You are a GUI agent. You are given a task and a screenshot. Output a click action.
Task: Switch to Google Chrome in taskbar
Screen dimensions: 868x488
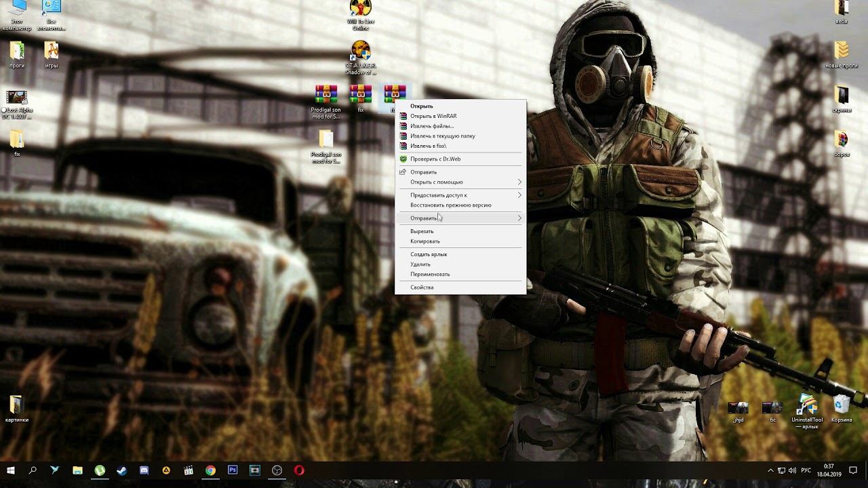pyautogui.click(x=210, y=470)
